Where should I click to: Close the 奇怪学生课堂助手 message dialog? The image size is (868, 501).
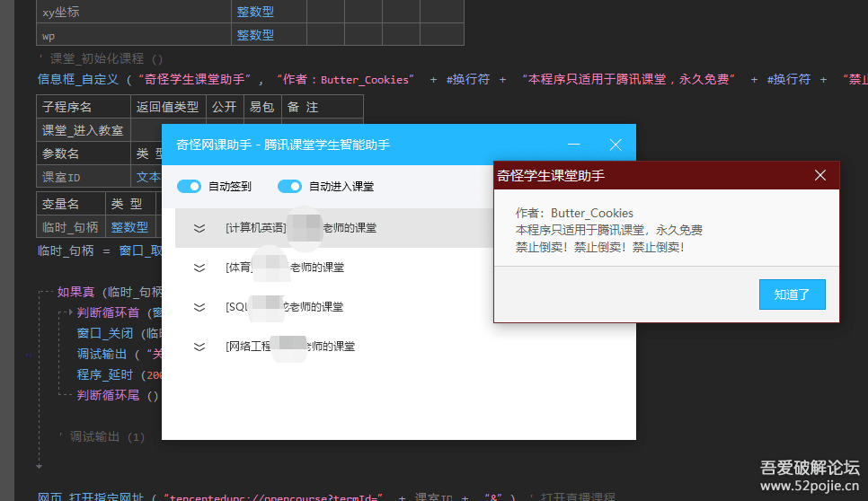pos(820,175)
